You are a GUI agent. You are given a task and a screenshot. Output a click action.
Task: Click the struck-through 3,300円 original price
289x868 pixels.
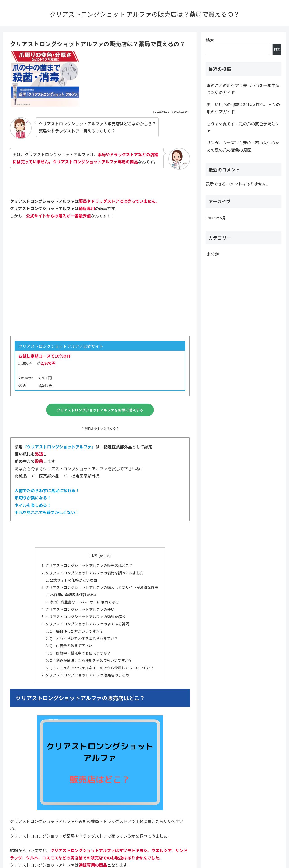tap(25, 363)
